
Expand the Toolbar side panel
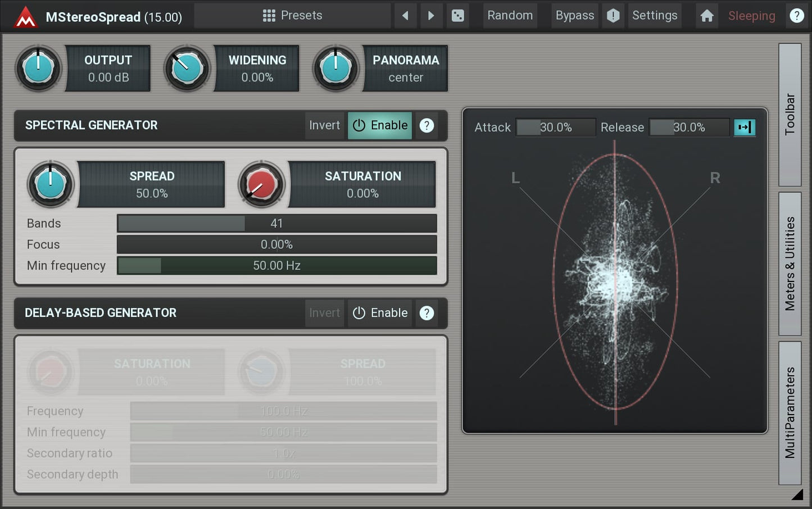(x=790, y=115)
